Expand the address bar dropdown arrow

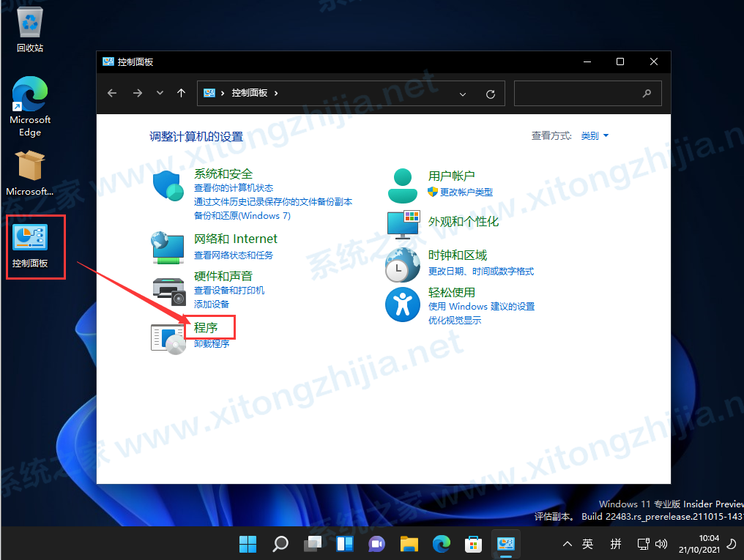[x=462, y=93]
